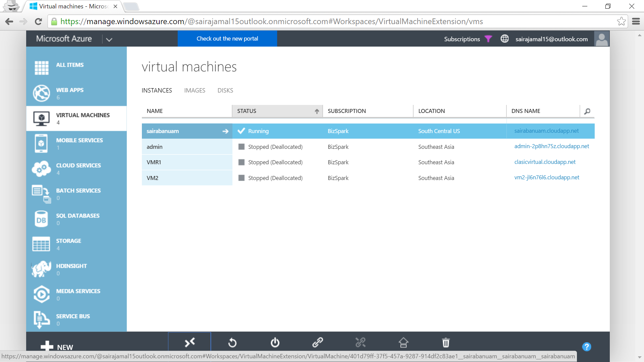Expand the Microsoft Azure dropdown chevron
Viewport: 644px width, 362px height.
pyautogui.click(x=109, y=39)
